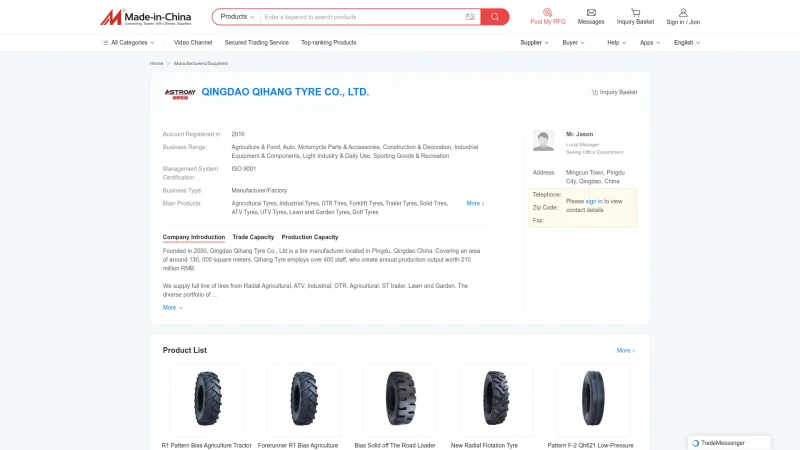Screen dimensions: 800x450
Task: Click the Manufacturer/Factory business type text
Action: click(x=259, y=190)
